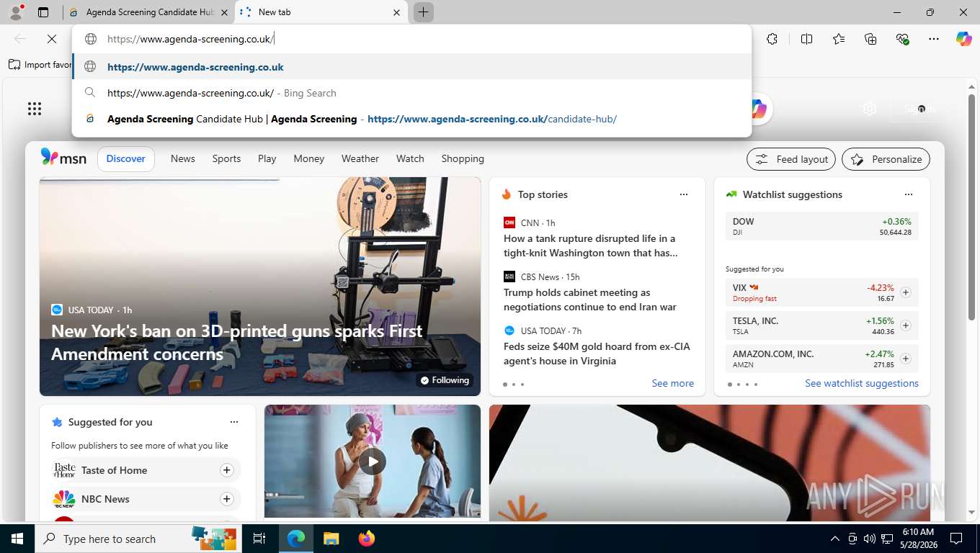This screenshot has height=553, width=980.
Task: Click the Feed layout button
Action: tap(791, 159)
